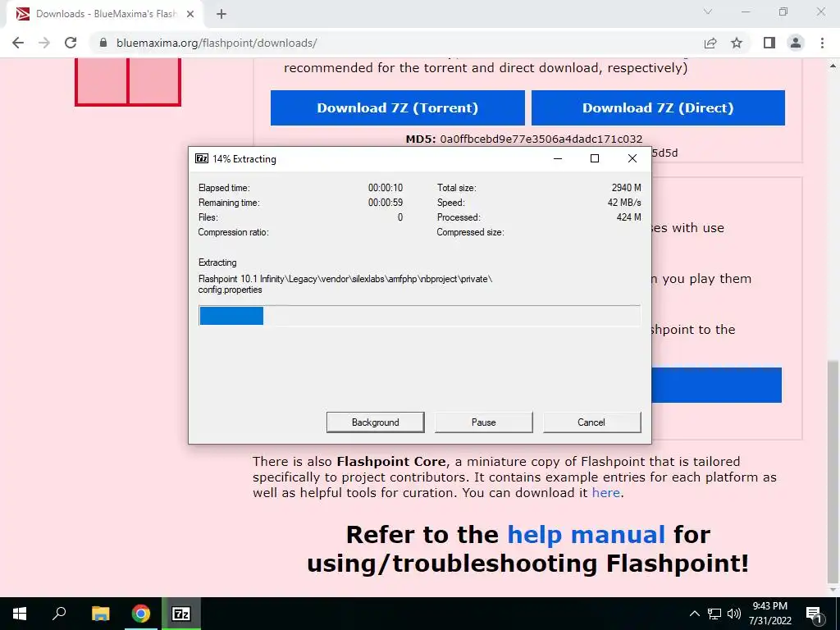This screenshot has width=840, height=630.
Task: Bookmark this page with star
Action: (737, 43)
